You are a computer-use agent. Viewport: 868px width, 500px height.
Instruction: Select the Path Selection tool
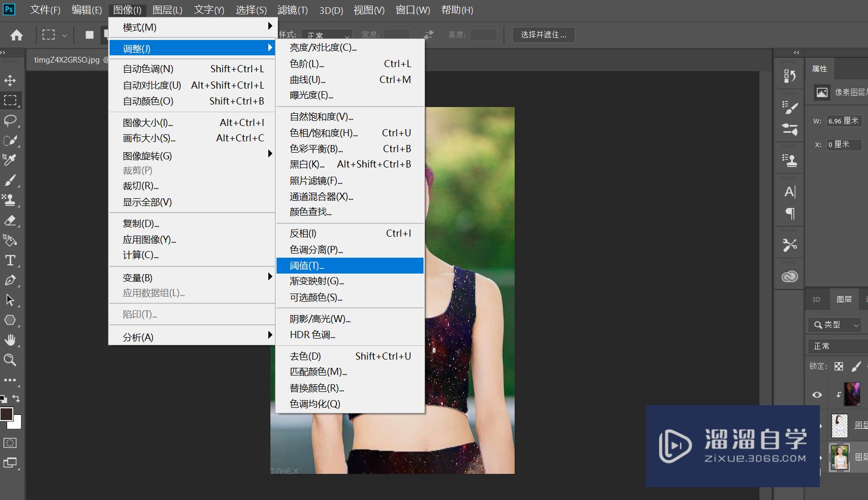tap(10, 300)
